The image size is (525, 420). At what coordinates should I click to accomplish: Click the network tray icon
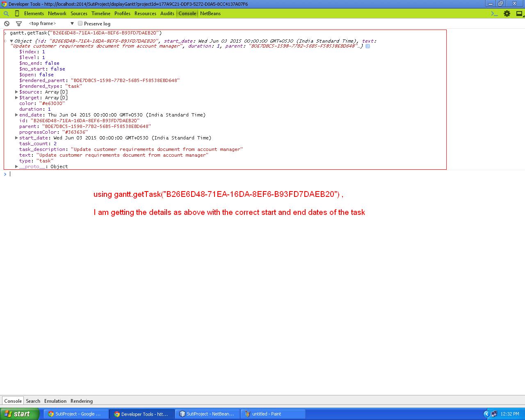click(494, 414)
